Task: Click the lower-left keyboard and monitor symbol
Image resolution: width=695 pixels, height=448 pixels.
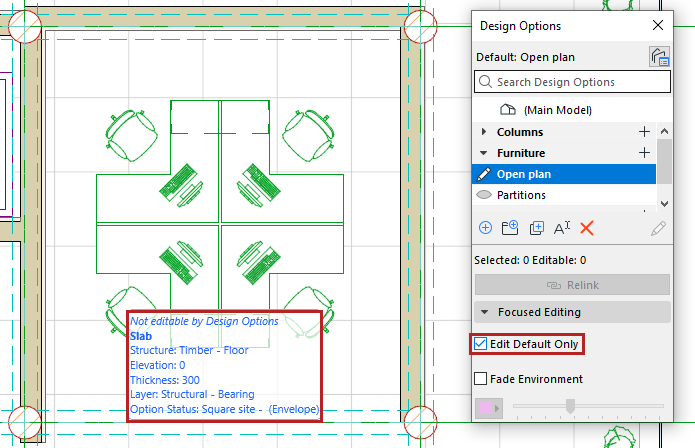Action: pos(181,262)
